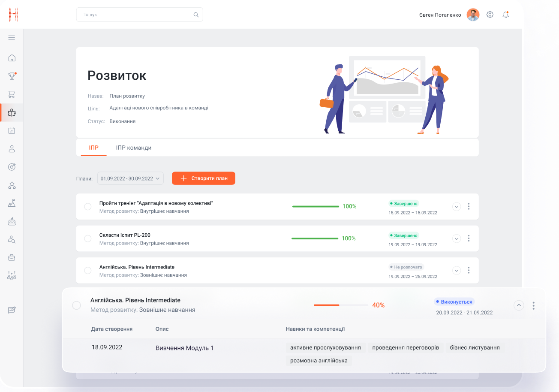This screenshot has height=392, width=559.
Task: Select radio for "Скласти іспит PL-200"
Action: click(88, 238)
